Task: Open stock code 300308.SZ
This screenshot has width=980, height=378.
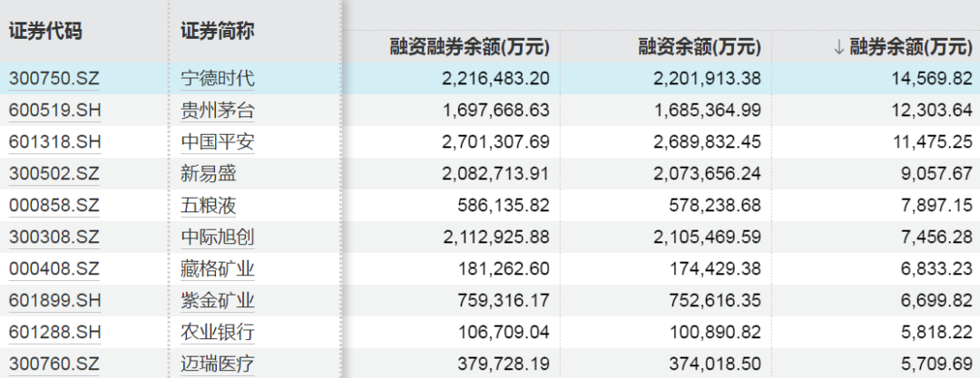Action: 54,237
